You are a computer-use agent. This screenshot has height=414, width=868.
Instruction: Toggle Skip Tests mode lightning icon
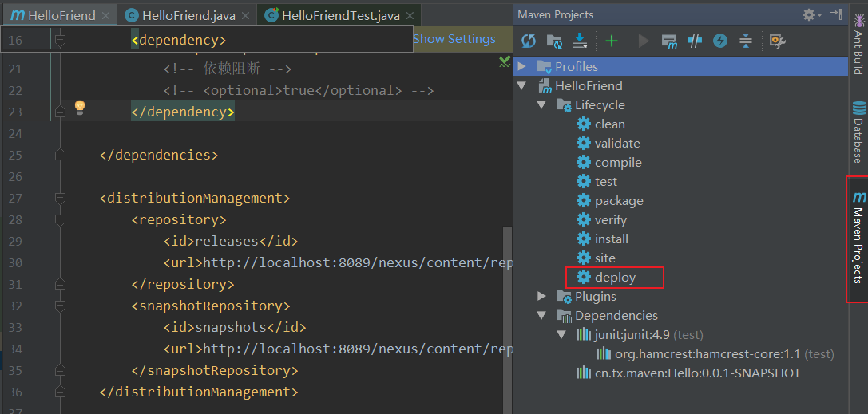[720, 41]
